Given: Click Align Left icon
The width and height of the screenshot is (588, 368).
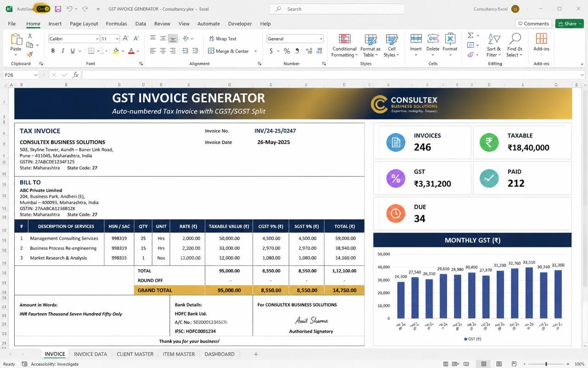Looking at the screenshot, I should [153, 51].
